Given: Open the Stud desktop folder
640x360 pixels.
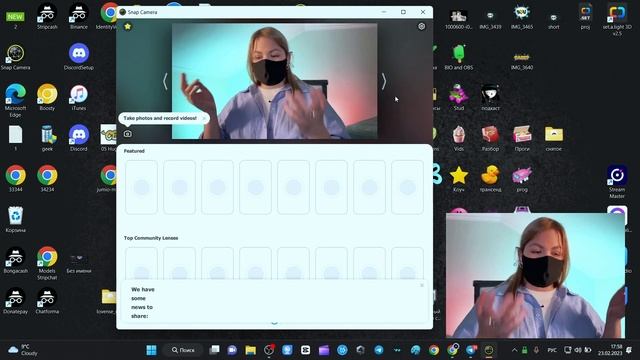Looking at the screenshot, I should click(x=459, y=98).
